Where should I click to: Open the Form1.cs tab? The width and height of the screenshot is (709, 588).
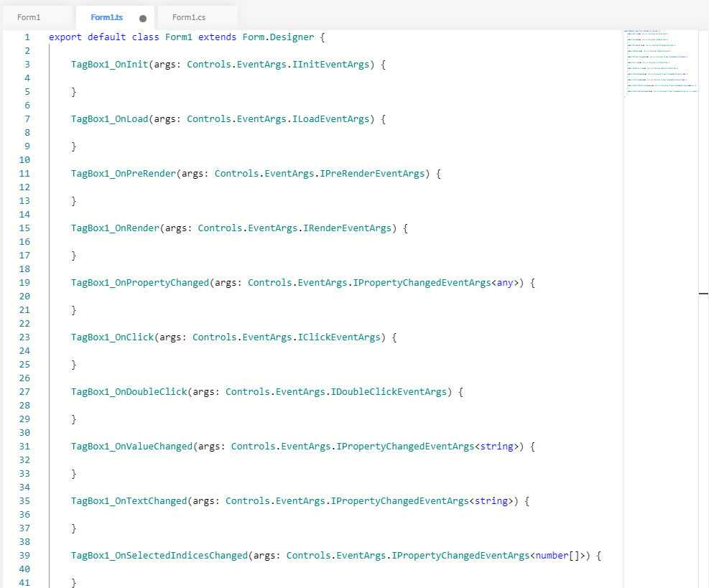(189, 17)
